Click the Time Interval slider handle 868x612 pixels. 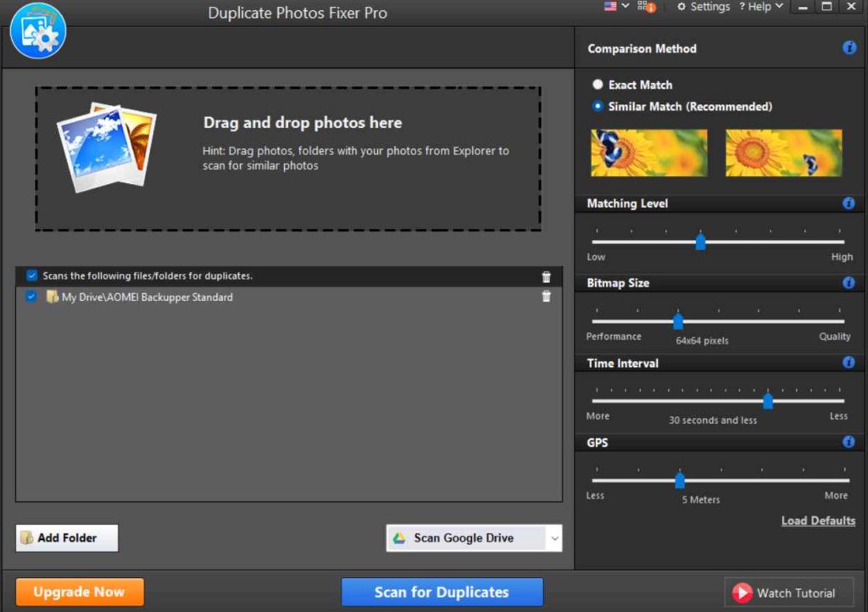tap(768, 401)
